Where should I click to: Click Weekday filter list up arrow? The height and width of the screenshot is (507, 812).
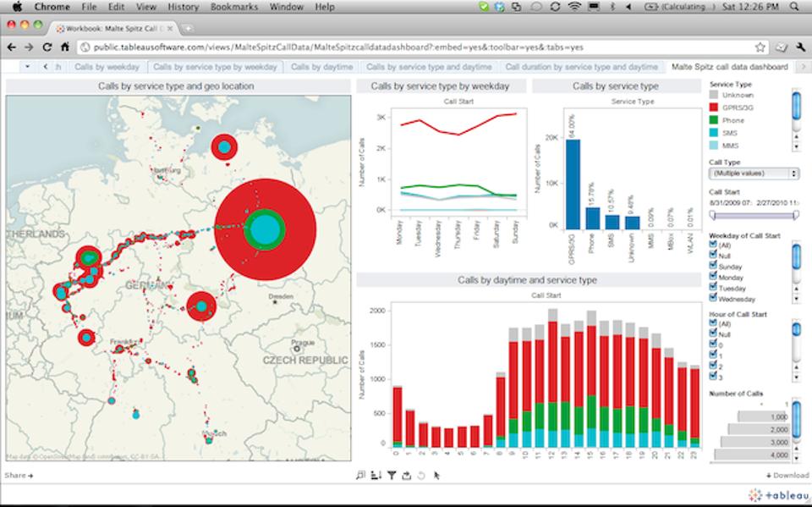pyautogui.click(x=796, y=289)
